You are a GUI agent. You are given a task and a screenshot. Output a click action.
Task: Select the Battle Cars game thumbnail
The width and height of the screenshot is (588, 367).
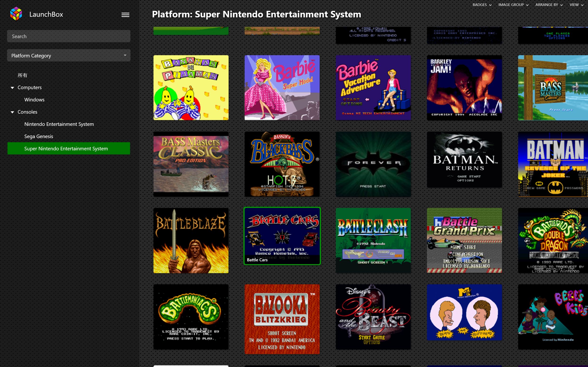282,235
